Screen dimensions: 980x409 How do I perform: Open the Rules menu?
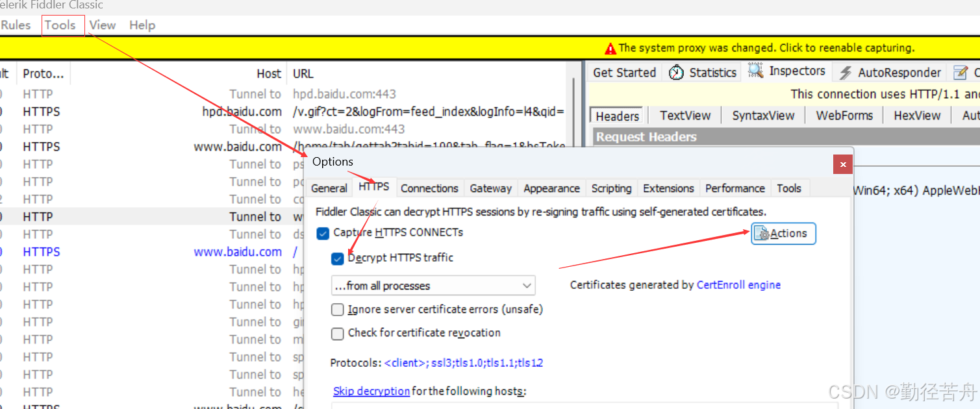pos(16,25)
